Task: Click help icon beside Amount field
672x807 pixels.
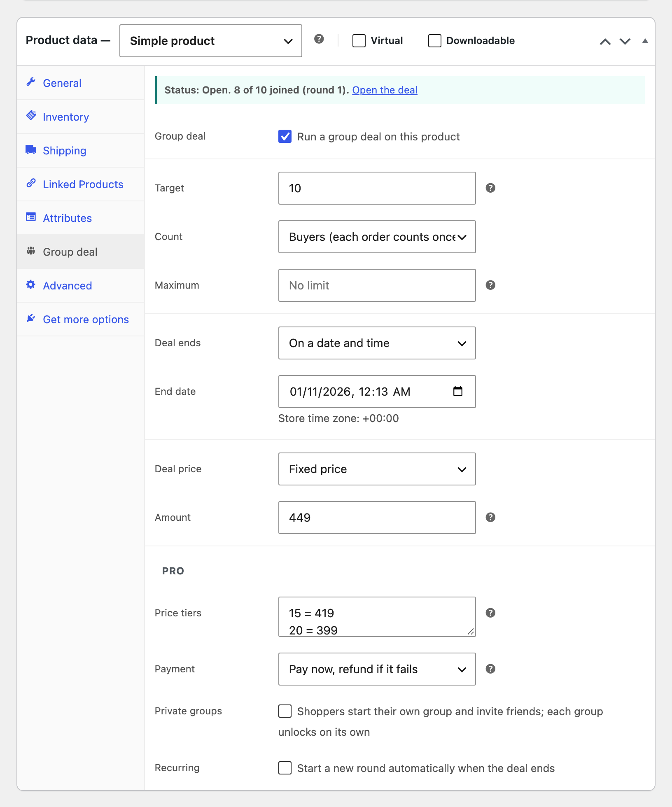Action: pos(490,518)
